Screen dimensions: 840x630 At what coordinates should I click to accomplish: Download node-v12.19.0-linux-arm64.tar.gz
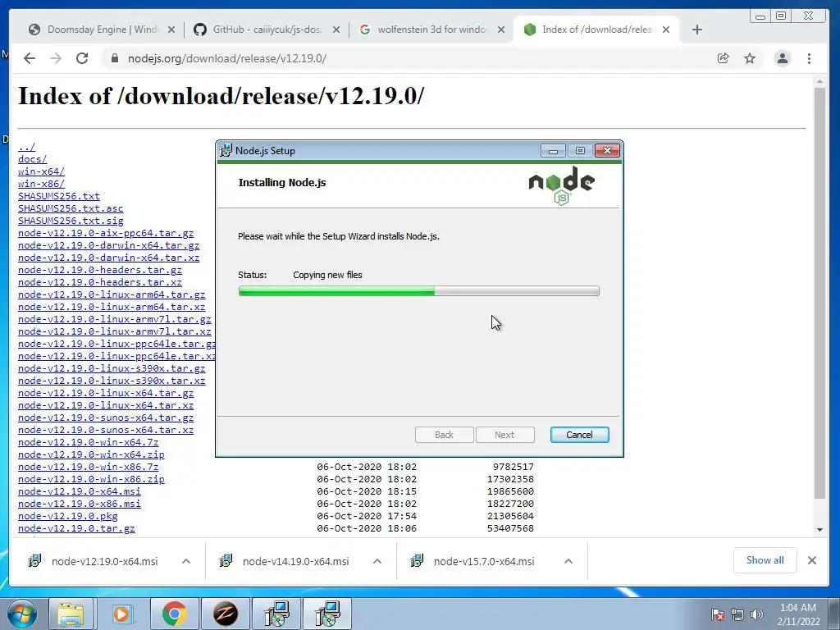(x=112, y=294)
